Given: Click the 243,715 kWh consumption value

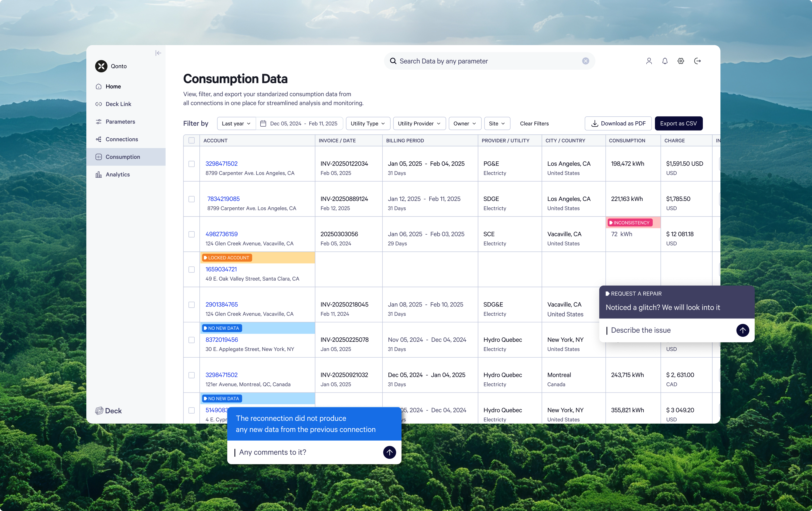Looking at the screenshot, I should tap(627, 375).
